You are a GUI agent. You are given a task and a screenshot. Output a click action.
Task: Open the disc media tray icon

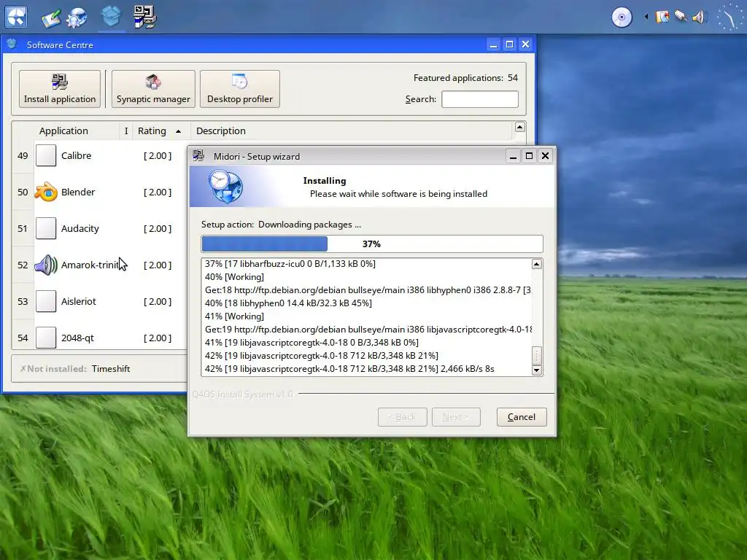(x=622, y=17)
